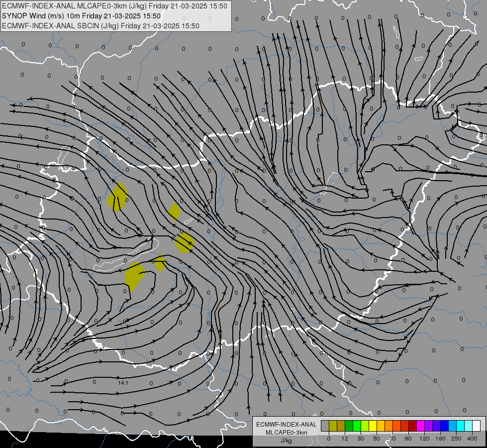This screenshot has width=487, height=448.
Task: Click the legend scale value 160
Action: [x=440, y=439]
